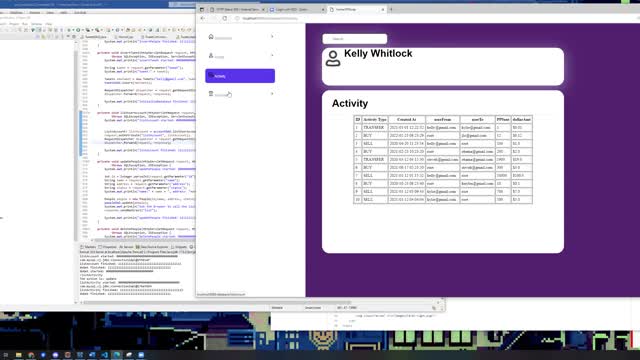
Task: Open the Help menu in Eclipse
Action: coord(49,24)
